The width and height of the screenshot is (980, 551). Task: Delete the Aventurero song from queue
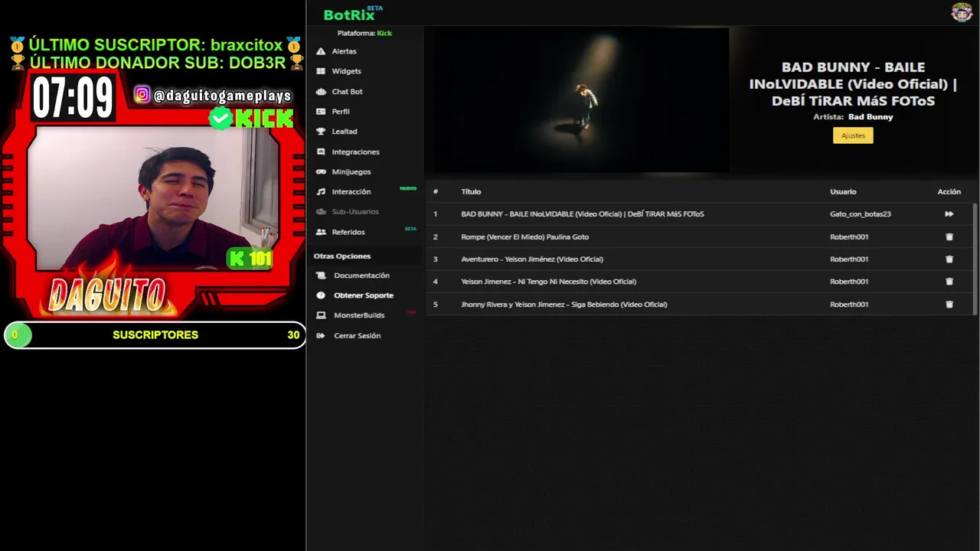point(949,259)
